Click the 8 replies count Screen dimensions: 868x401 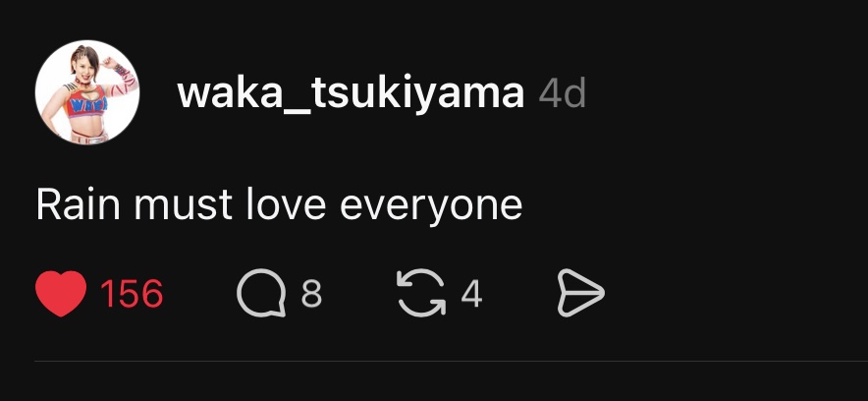[311, 294]
